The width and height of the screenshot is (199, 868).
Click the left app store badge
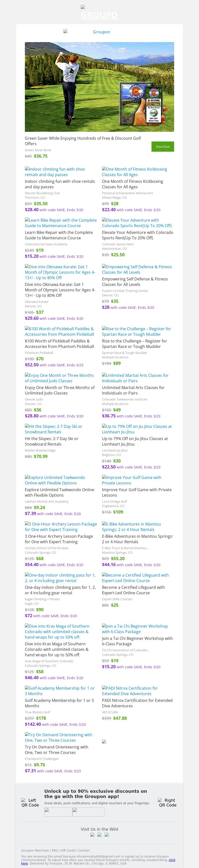[x=58, y=812]
